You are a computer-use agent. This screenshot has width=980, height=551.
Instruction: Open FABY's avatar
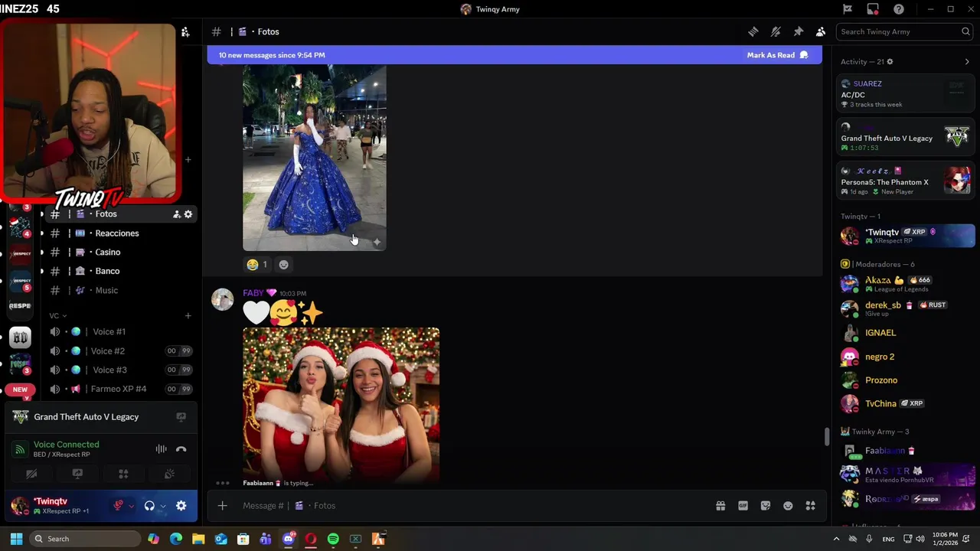223,299
